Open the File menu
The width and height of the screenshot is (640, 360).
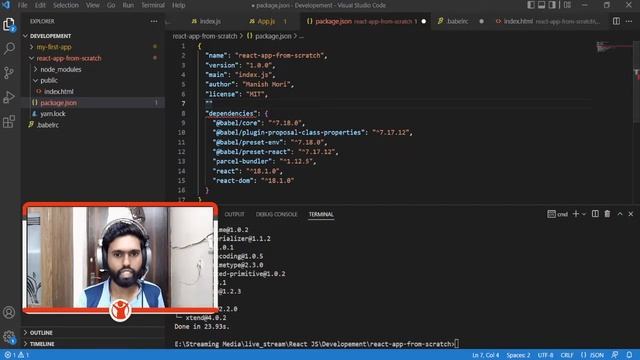pos(22,5)
